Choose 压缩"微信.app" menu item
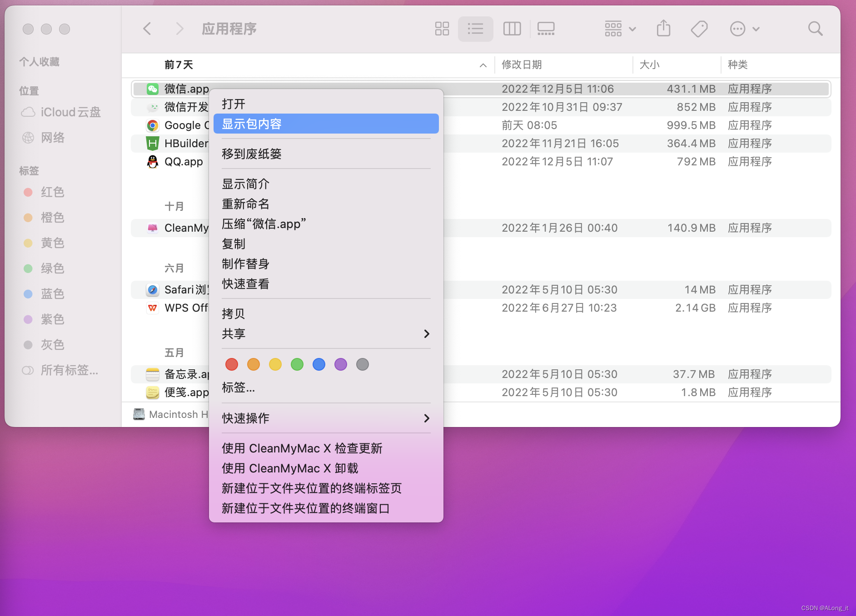 click(326, 224)
